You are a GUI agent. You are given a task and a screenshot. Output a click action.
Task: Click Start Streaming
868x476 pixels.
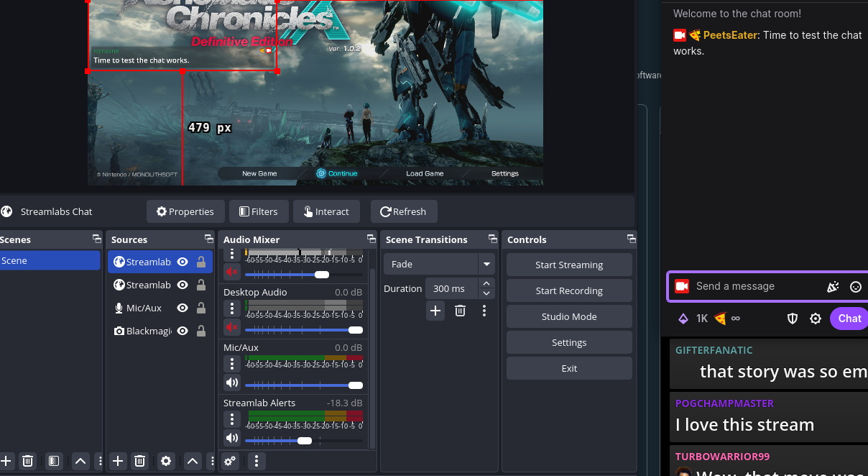[569, 265]
